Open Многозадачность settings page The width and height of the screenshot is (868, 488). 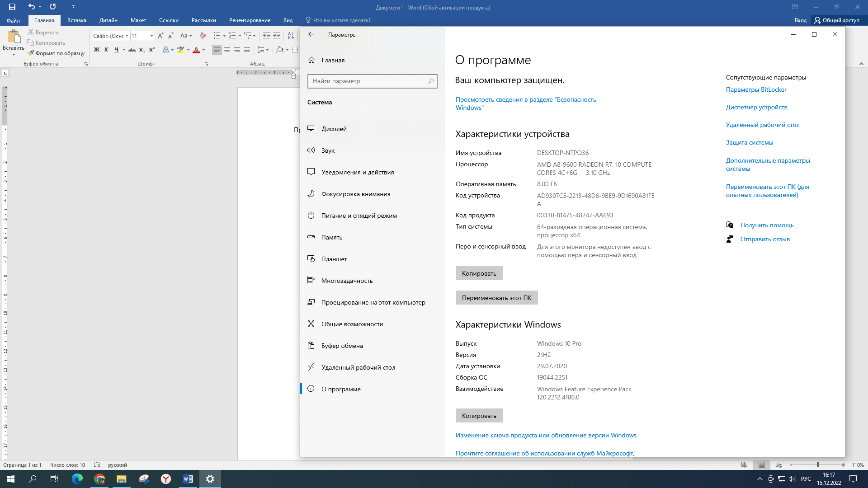[x=373, y=281]
